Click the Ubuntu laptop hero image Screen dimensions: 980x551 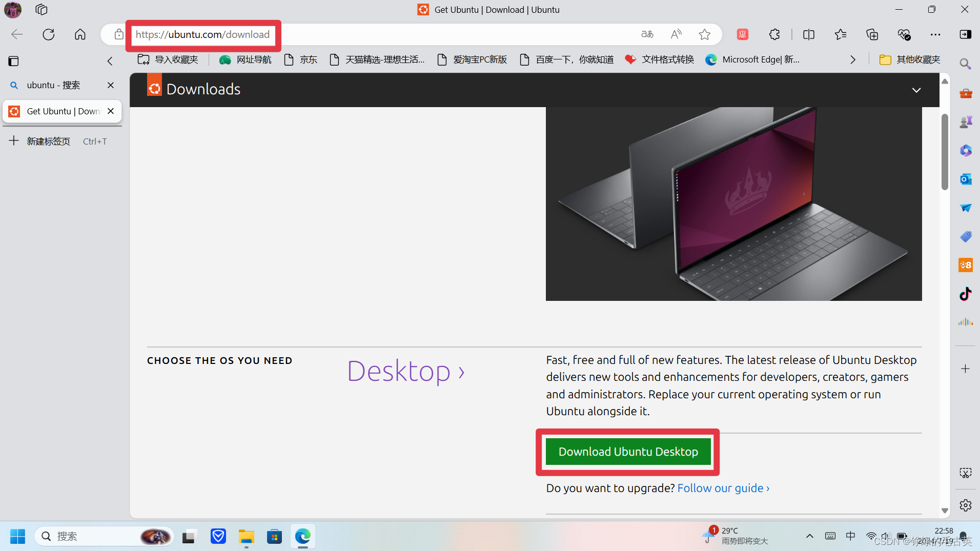733,204
